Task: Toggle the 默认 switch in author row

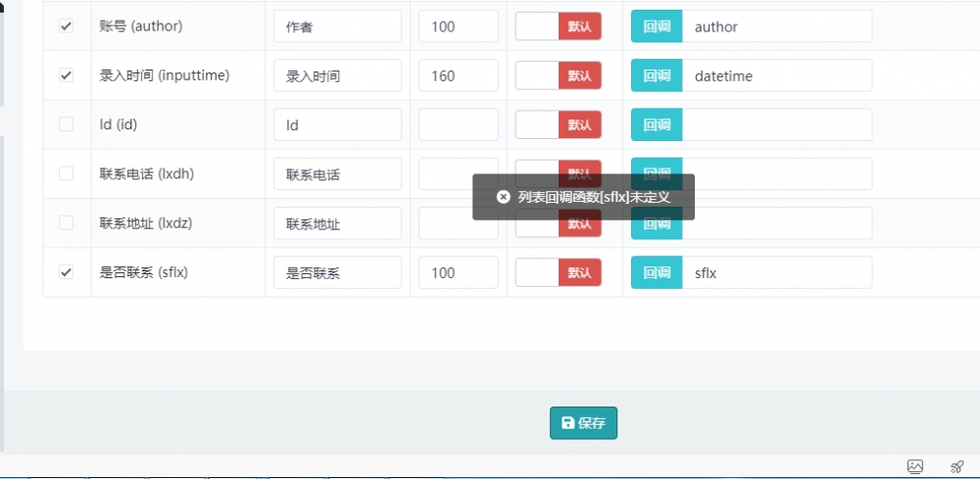Action: click(559, 26)
